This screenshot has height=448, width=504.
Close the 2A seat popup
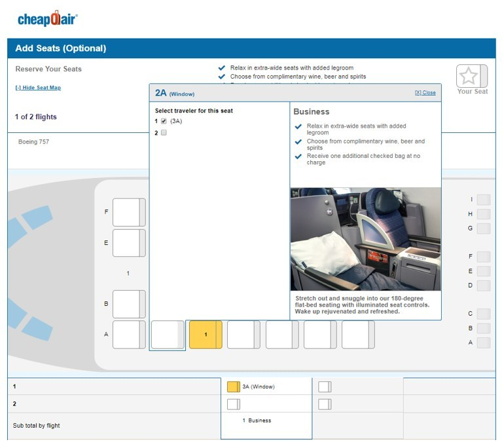[x=425, y=93]
